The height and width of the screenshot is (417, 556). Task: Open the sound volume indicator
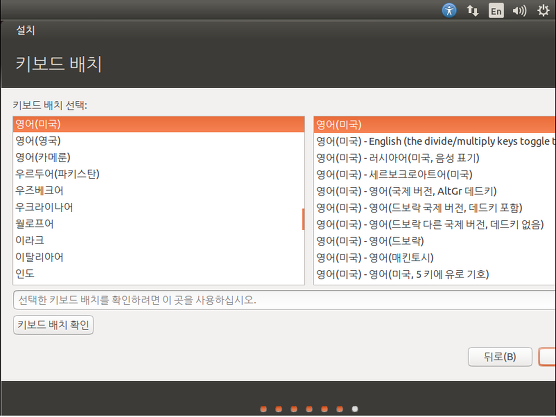(x=519, y=11)
